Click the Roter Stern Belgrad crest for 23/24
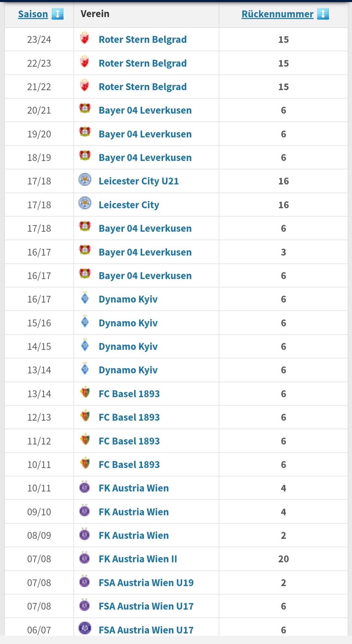 tap(85, 38)
